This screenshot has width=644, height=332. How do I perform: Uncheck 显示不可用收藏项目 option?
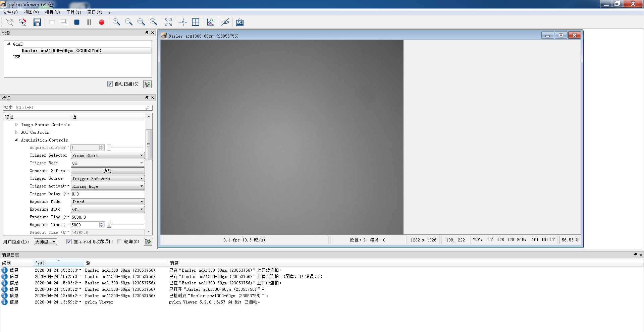[x=69, y=241]
